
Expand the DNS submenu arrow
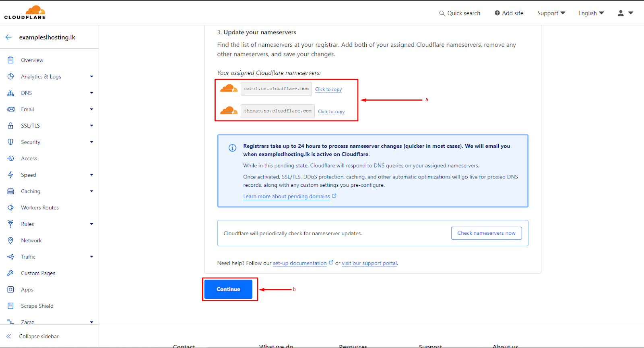[92, 93]
